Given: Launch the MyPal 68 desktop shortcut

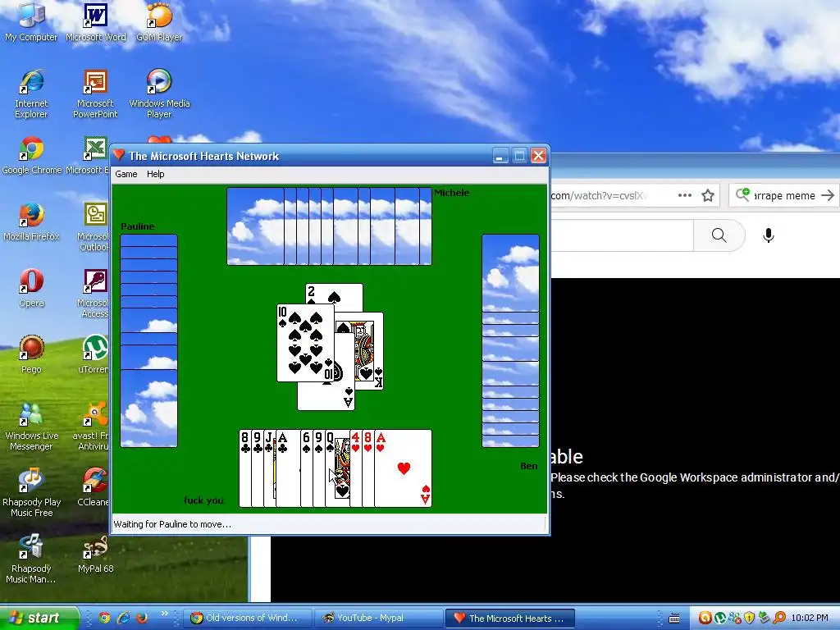Looking at the screenshot, I should point(95,554).
